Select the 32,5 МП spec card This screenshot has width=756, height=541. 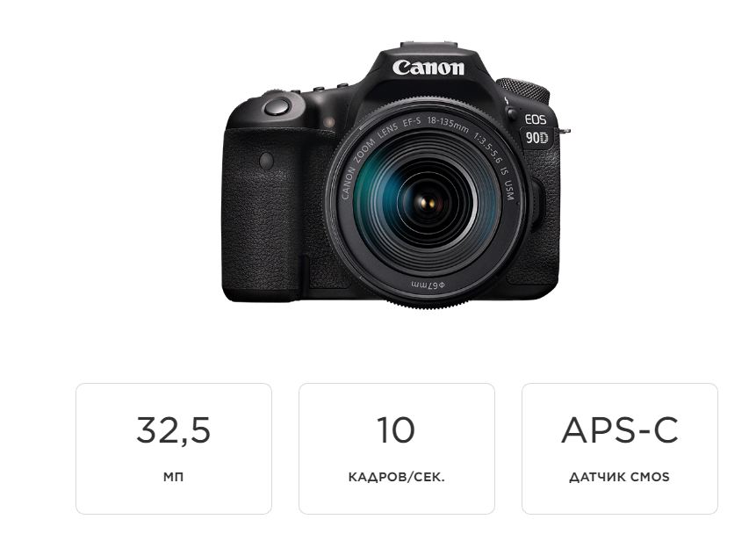click(x=174, y=449)
